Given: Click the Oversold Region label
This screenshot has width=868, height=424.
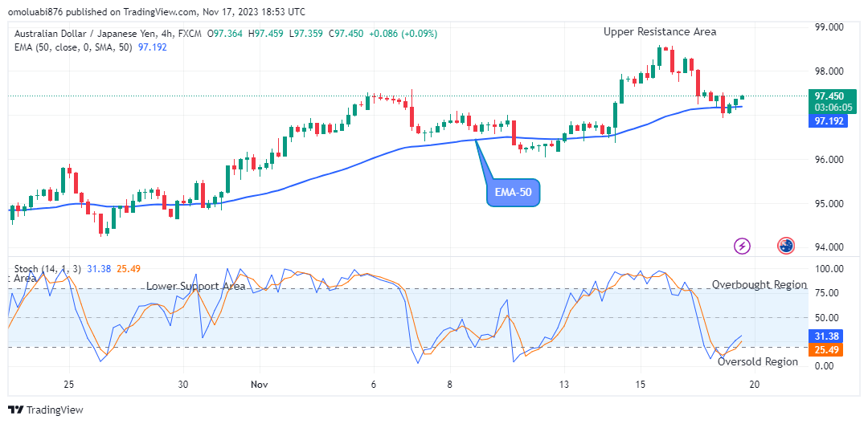Looking at the screenshot, I should tap(758, 361).
